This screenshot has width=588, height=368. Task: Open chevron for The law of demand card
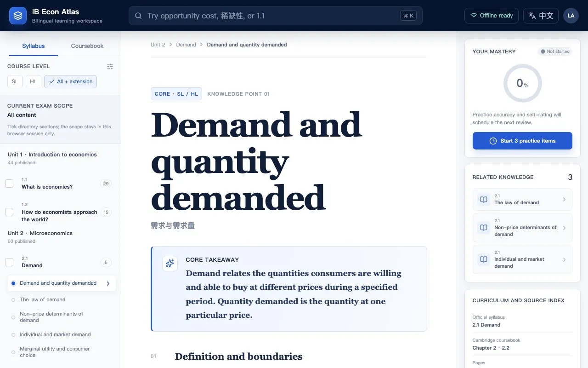pyautogui.click(x=564, y=200)
